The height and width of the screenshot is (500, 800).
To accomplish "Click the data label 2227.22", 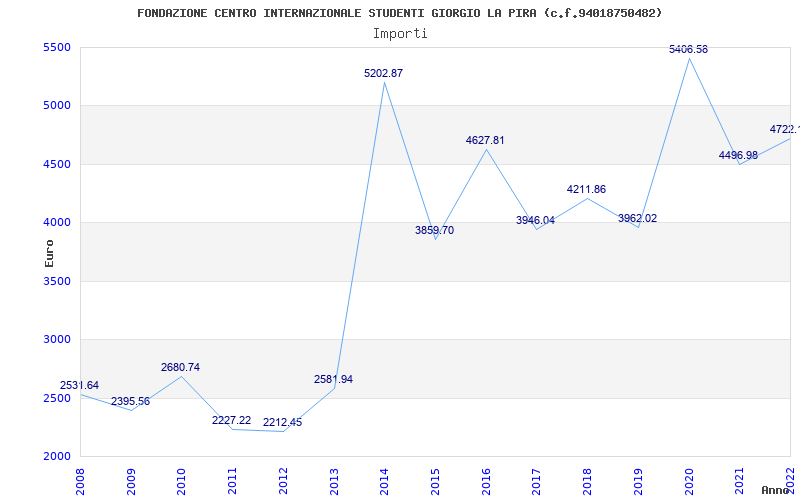I will 232,420.
